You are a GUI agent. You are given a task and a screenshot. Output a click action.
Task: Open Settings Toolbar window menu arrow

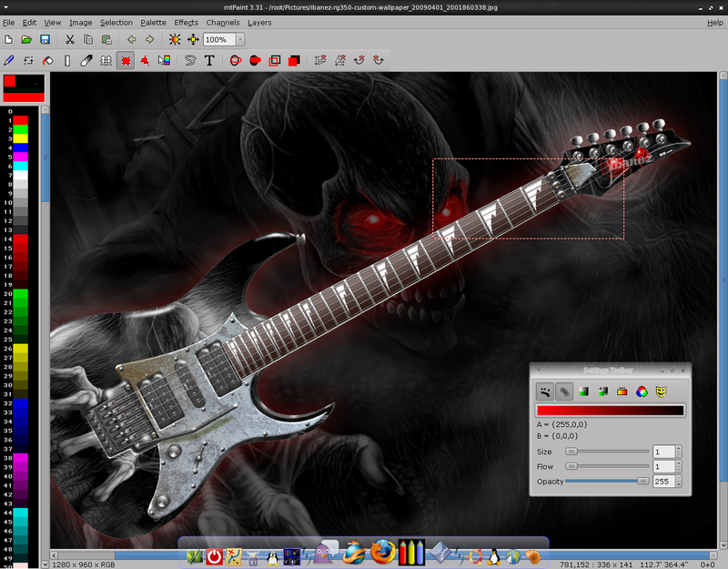[x=539, y=371]
